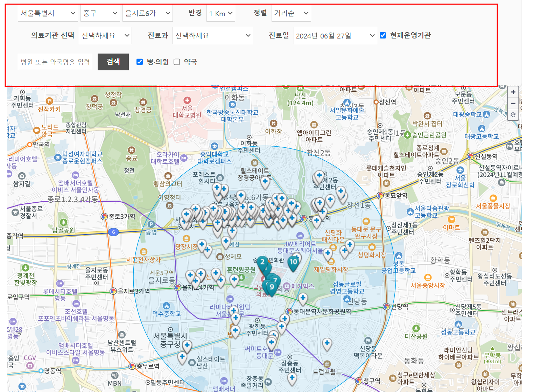533x392 pixels.
Task: Enable the 약국 checkbox
Action: [177, 62]
